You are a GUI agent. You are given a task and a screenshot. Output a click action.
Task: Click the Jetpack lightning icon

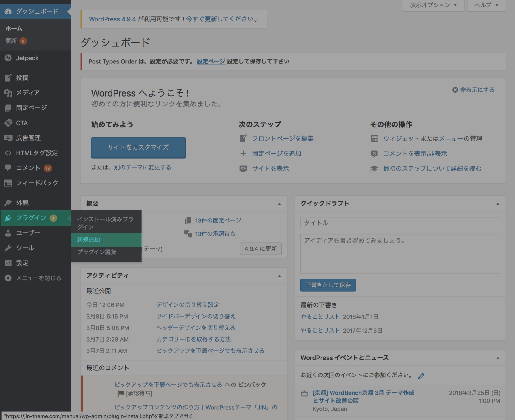point(8,58)
